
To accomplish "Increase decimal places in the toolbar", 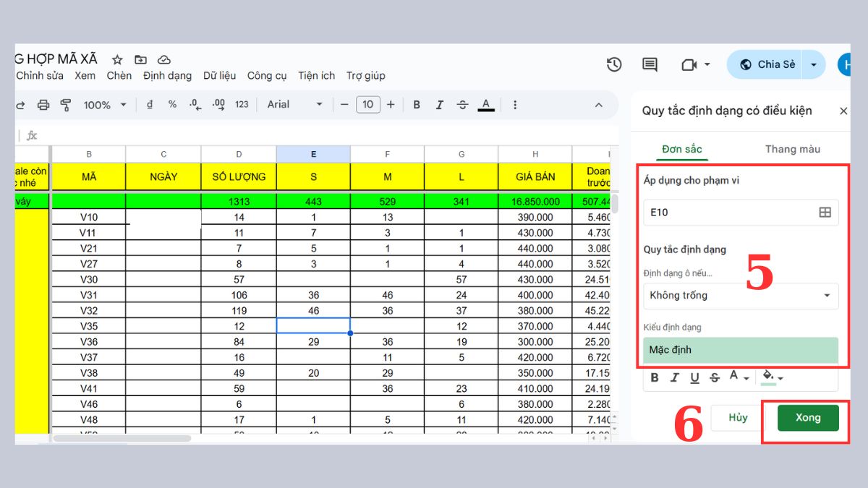I will [x=218, y=104].
